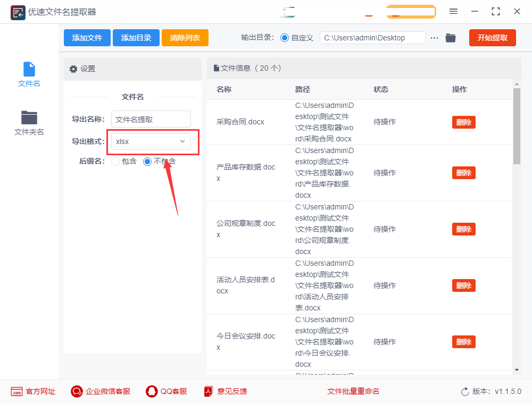Delete 活动人员安排表.docx row
This screenshot has width=532, height=404.
pyautogui.click(x=464, y=285)
